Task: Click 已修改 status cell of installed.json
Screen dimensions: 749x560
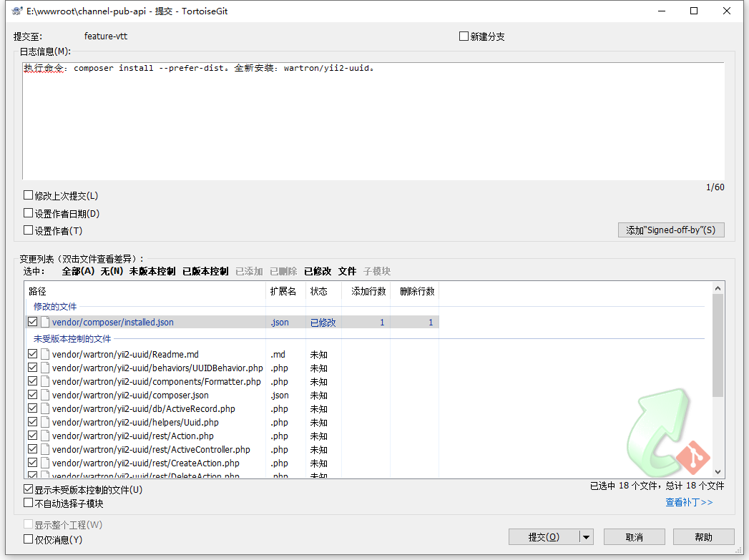Action: point(323,323)
